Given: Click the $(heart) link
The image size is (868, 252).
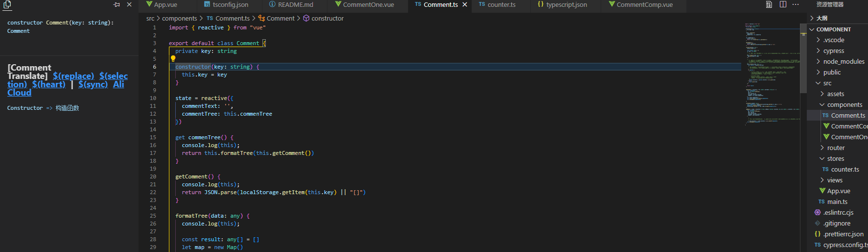Looking at the screenshot, I should coord(48,84).
